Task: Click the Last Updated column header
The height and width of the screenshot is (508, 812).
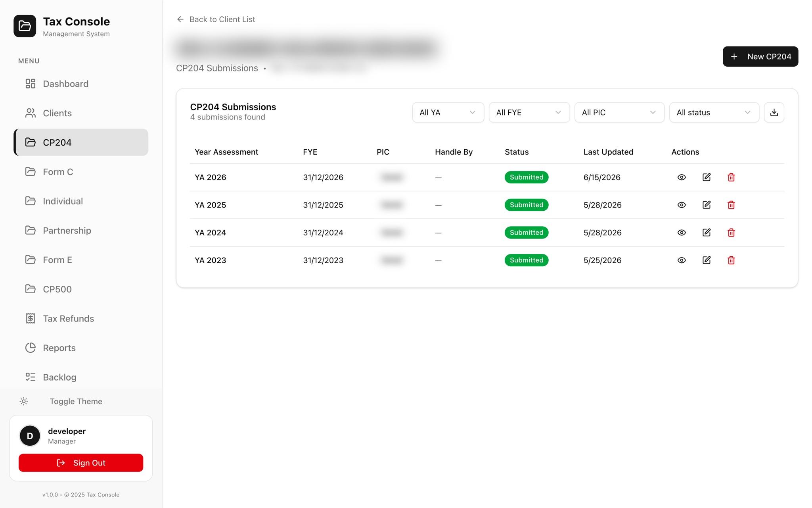Action: pos(608,152)
